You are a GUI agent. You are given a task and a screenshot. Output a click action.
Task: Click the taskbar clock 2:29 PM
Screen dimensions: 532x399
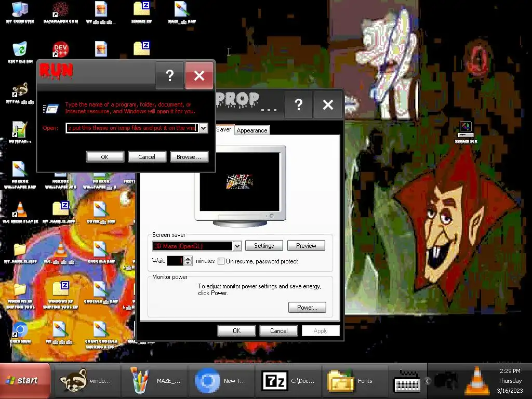click(x=510, y=371)
